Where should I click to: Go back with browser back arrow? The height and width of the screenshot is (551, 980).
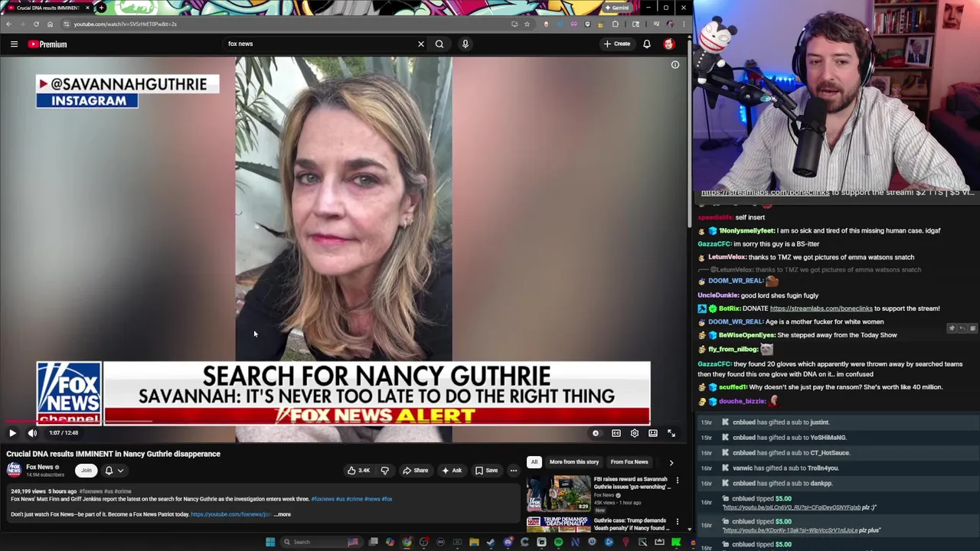(x=8, y=24)
